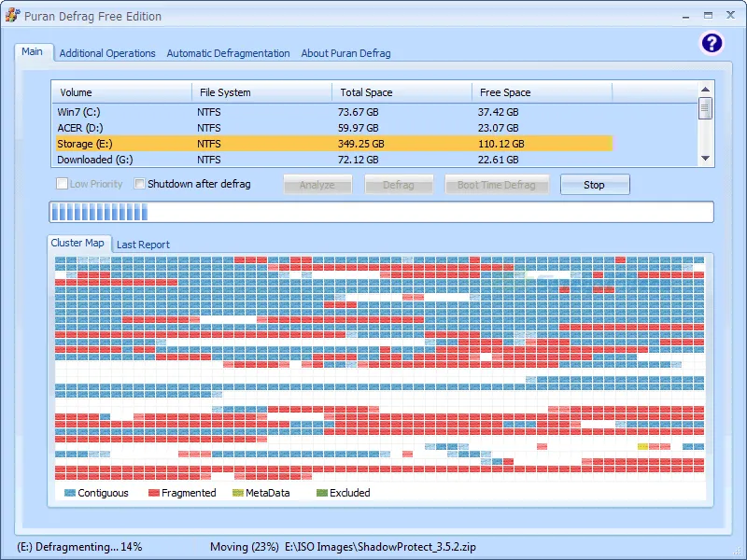
Task: Tick Shutdown after defrag checkbox
Action: pos(139,184)
